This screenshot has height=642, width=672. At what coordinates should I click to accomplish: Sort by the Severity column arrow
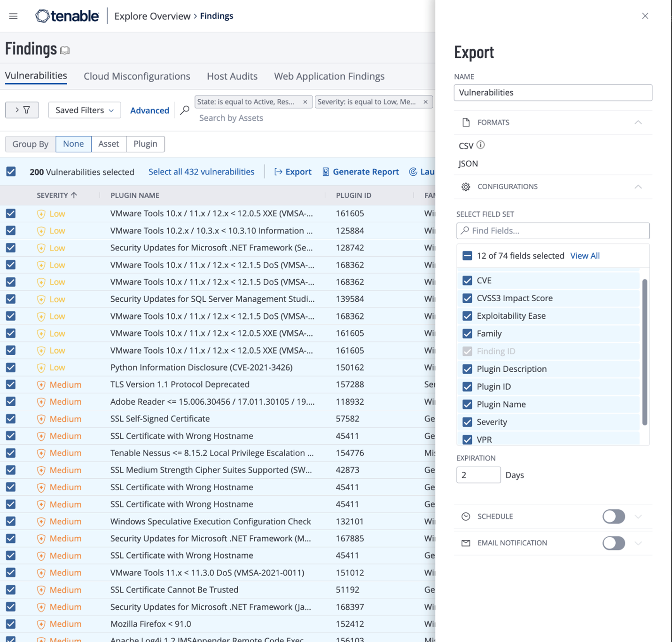tap(74, 195)
